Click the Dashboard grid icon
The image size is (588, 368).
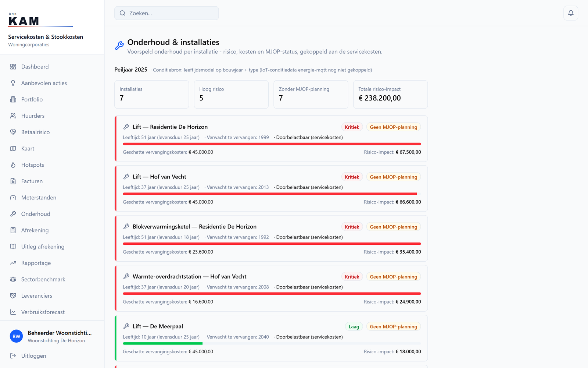tap(13, 67)
